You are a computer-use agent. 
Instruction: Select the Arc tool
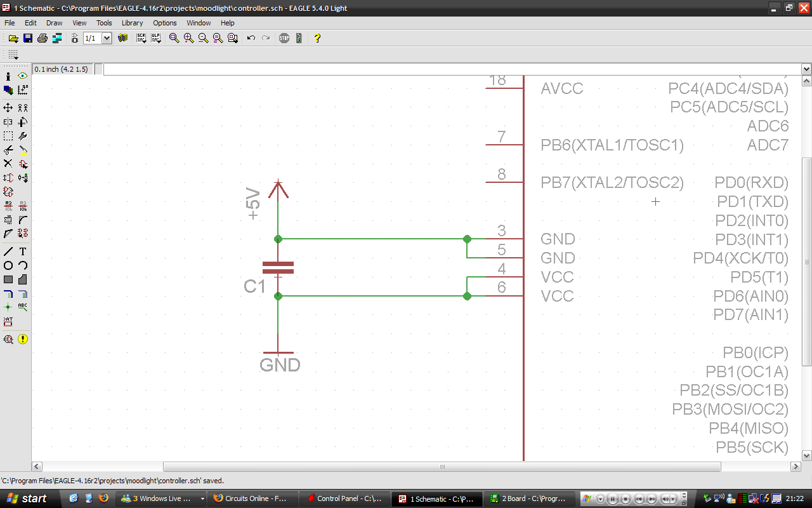coord(23,265)
